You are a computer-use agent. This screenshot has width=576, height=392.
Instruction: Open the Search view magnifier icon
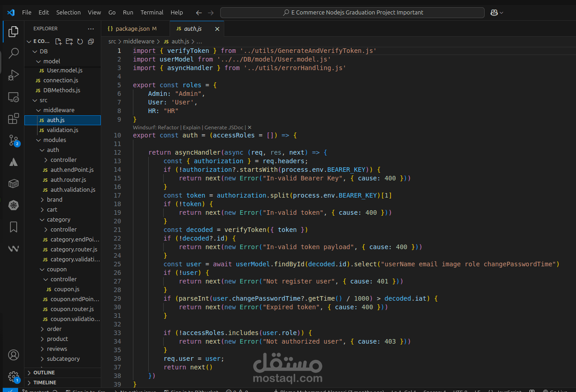[x=14, y=53]
